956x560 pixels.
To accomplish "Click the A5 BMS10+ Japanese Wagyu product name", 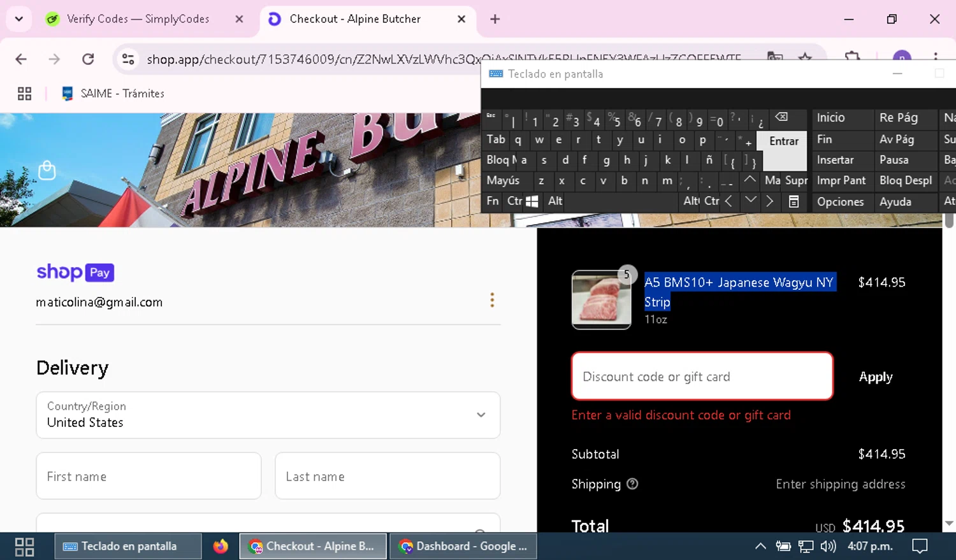I will 739,292.
